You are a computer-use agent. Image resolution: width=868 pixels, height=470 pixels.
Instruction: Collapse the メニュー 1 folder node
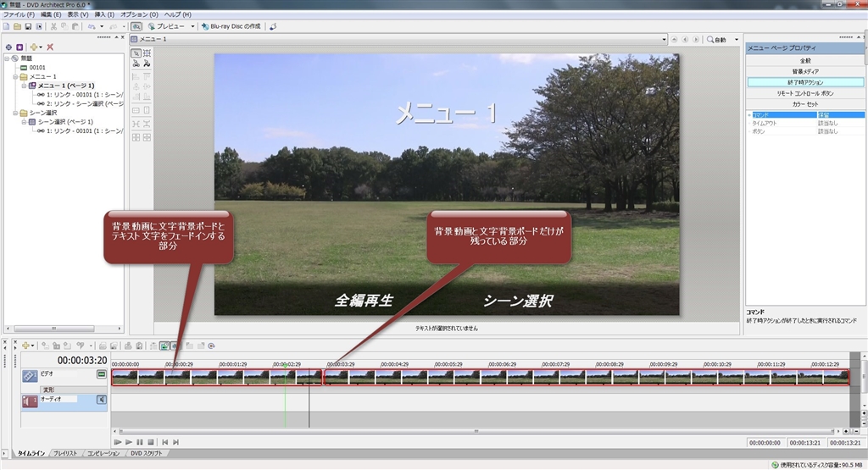click(15, 76)
